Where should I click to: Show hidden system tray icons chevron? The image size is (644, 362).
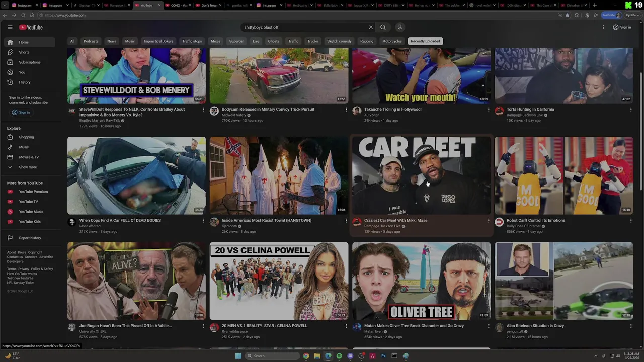click(596, 356)
